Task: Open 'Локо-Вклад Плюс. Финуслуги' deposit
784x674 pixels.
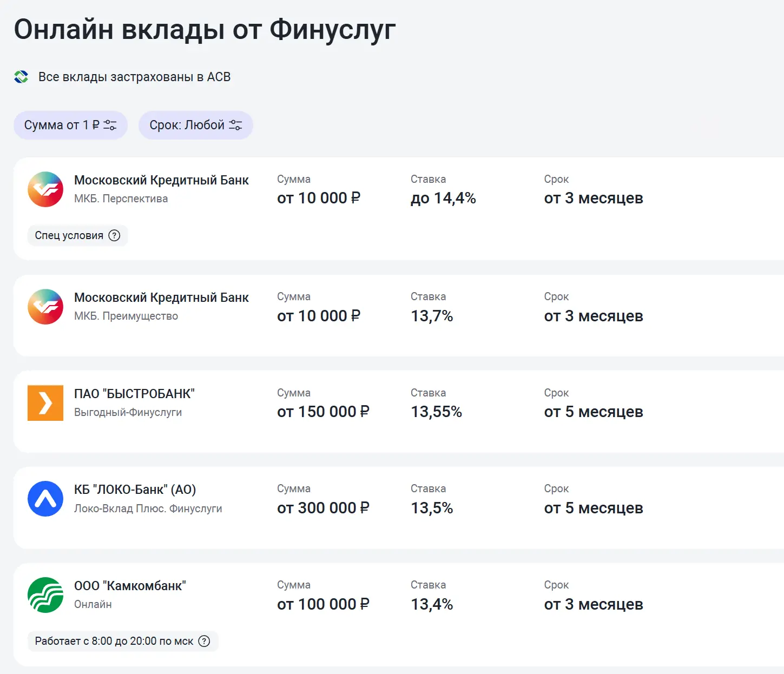Action: (148, 508)
